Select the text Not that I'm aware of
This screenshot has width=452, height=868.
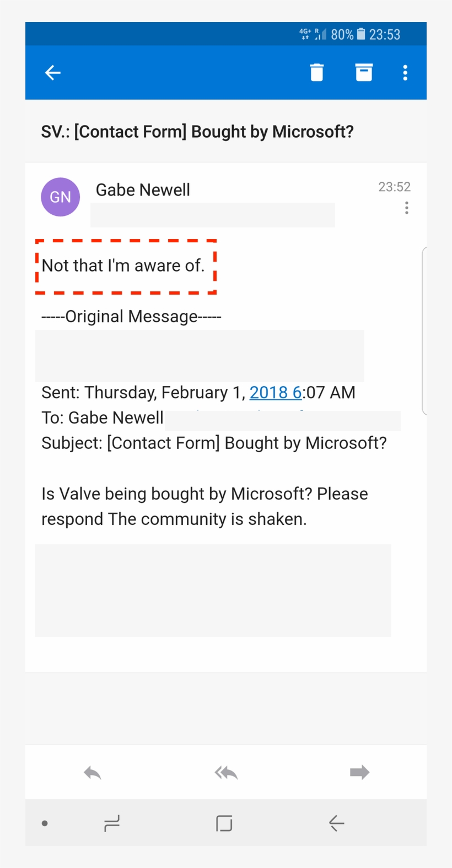123,265
